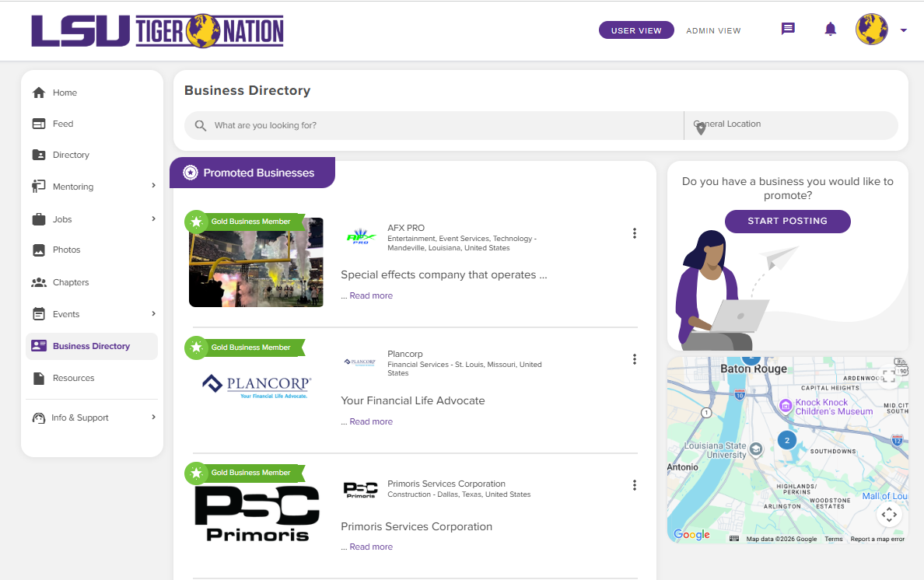Image resolution: width=924 pixels, height=580 pixels.
Task: Open AFX PRO options kebab menu
Action: click(635, 233)
